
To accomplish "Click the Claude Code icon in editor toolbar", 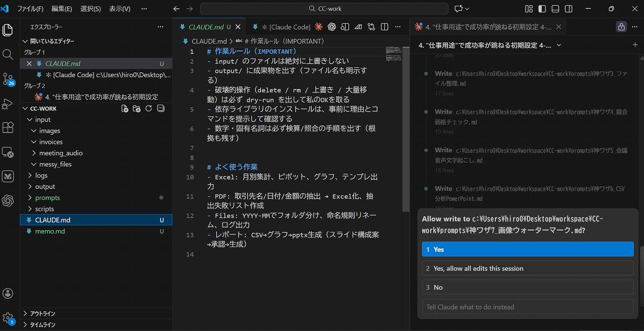I will coord(319,27).
